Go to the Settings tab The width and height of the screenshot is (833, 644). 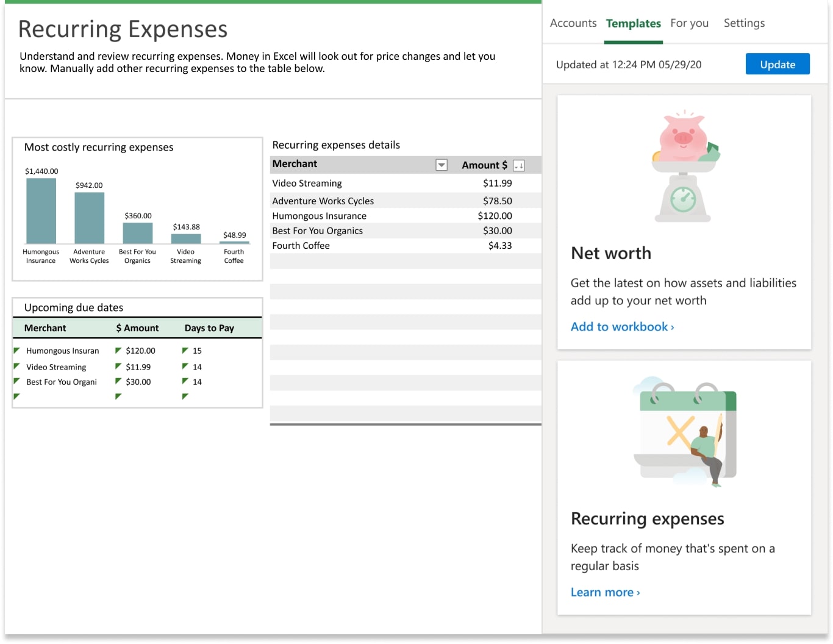(744, 23)
